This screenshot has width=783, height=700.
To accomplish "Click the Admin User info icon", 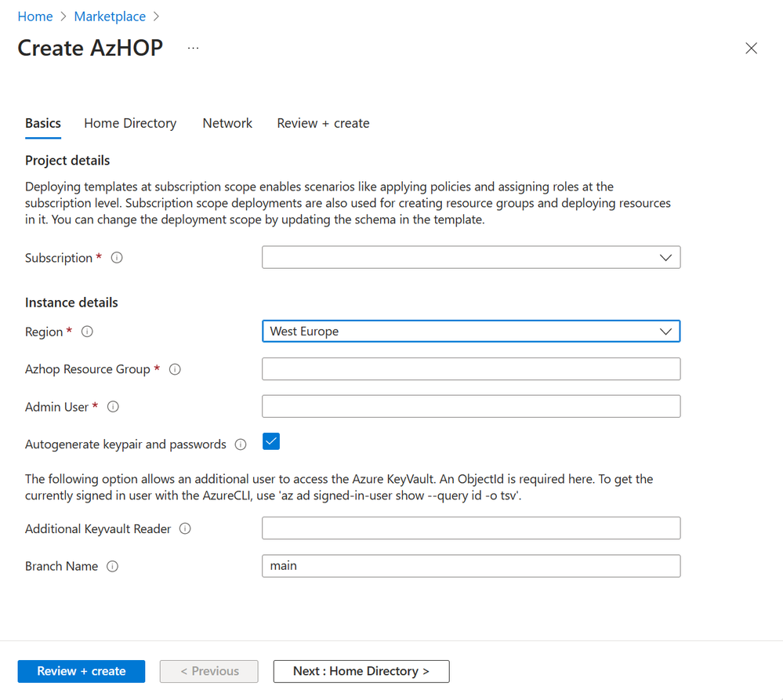I will (x=114, y=407).
